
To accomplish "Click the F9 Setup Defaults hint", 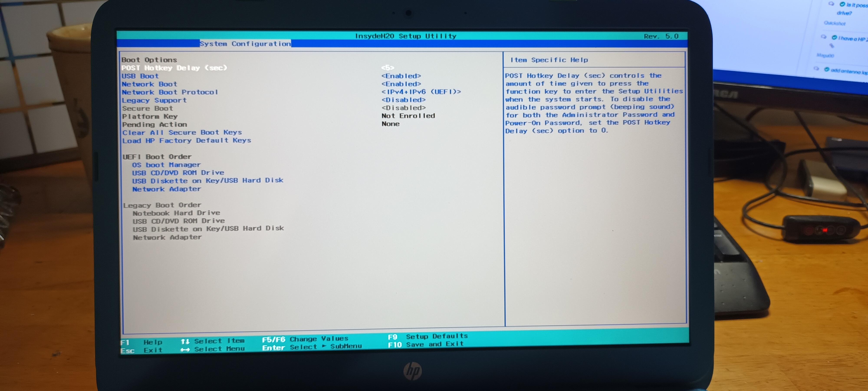I will coord(427,336).
